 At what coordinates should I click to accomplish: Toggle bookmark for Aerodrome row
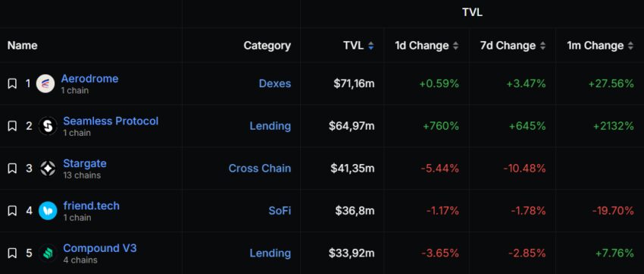tap(12, 84)
